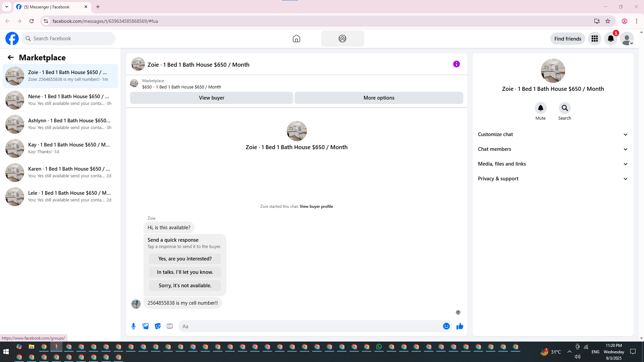Image resolution: width=644 pixels, height=362 pixels.
Task: Expand Privacy & support section
Action: (x=553, y=179)
